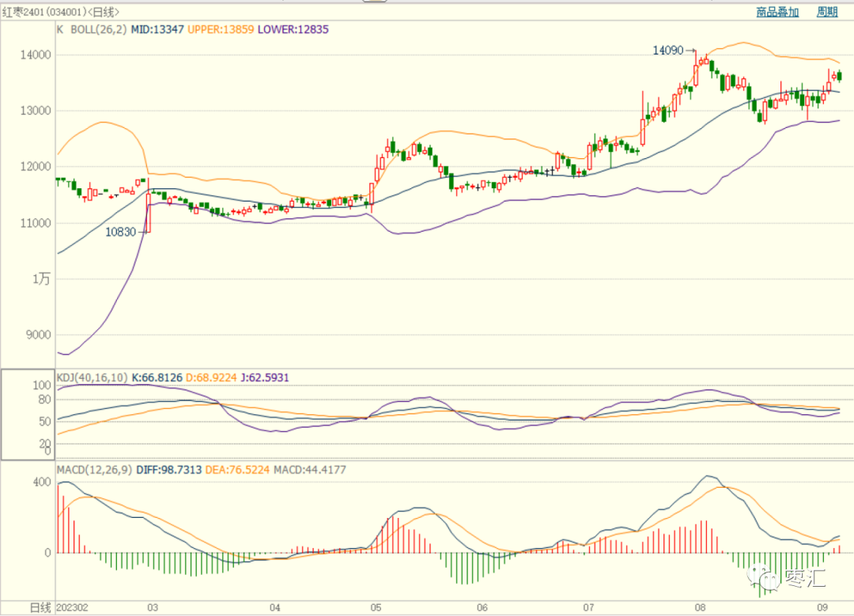The height and width of the screenshot is (616, 854).
Task: Click the J:62.5931 value
Action: click(x=265, y=377)
